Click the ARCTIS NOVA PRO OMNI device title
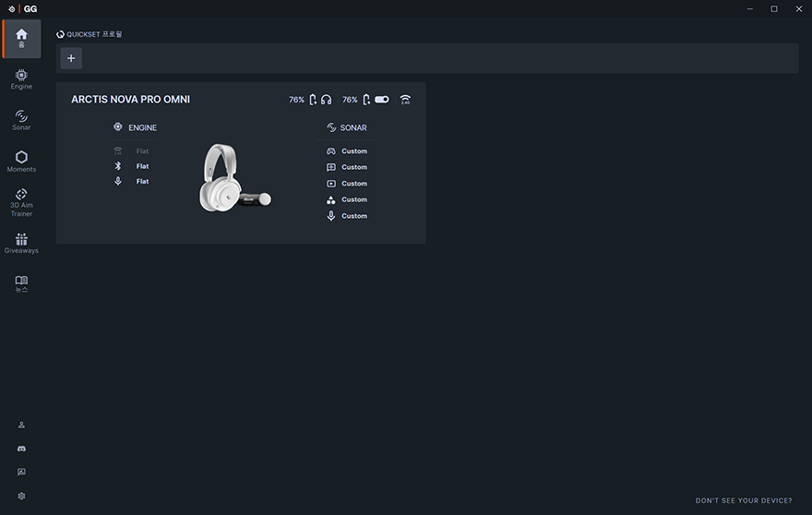Screen dimensions: 812x515 coord(130,100)
